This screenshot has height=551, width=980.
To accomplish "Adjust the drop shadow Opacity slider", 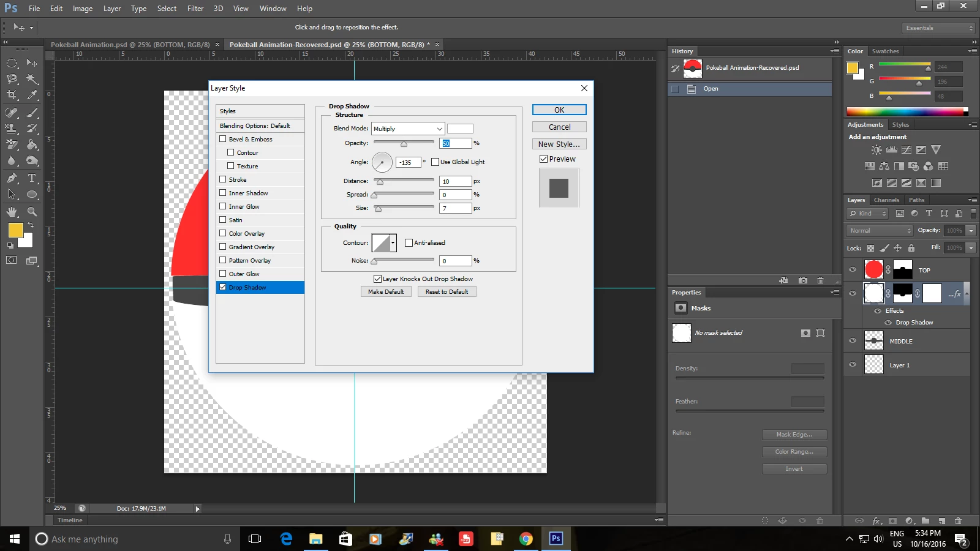I will coord(404,143).
